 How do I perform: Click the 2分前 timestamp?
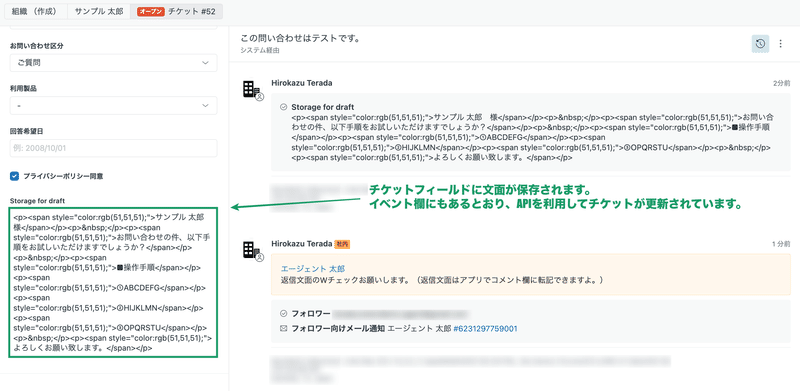coord(782,83)
